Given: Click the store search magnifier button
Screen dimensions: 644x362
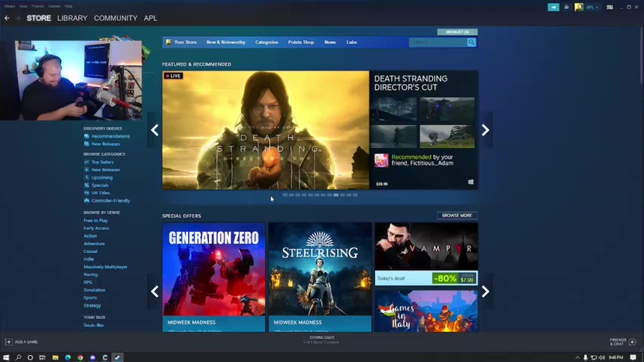Looking at the screenshot, I should point(471,42).
